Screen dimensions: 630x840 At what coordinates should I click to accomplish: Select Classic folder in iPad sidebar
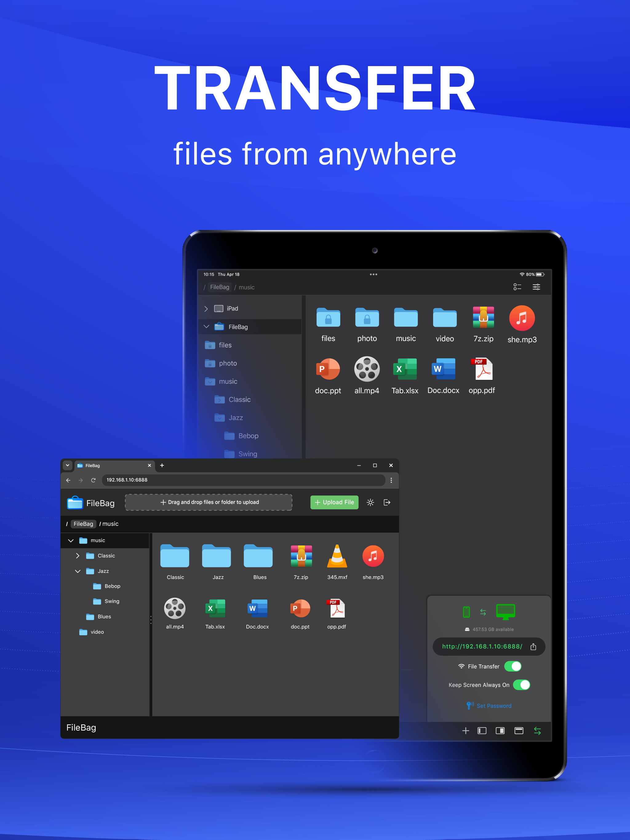(233, 399)
